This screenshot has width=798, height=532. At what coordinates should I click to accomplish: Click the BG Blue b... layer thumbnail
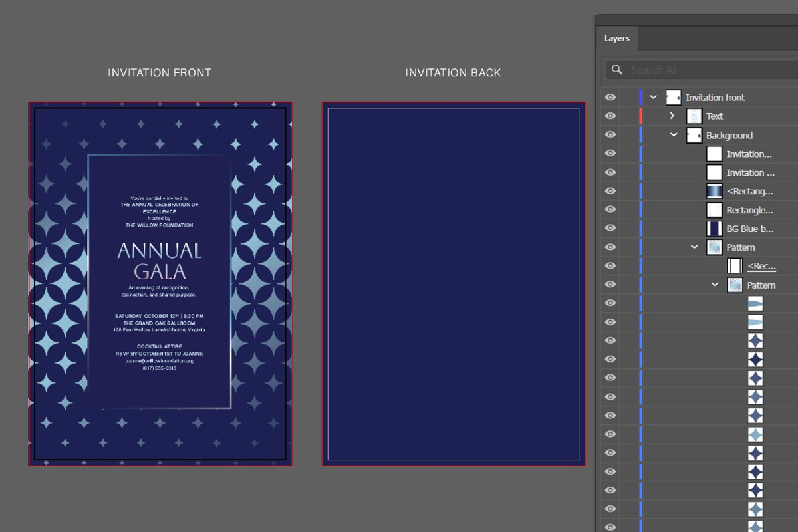(x=714, y=229)
